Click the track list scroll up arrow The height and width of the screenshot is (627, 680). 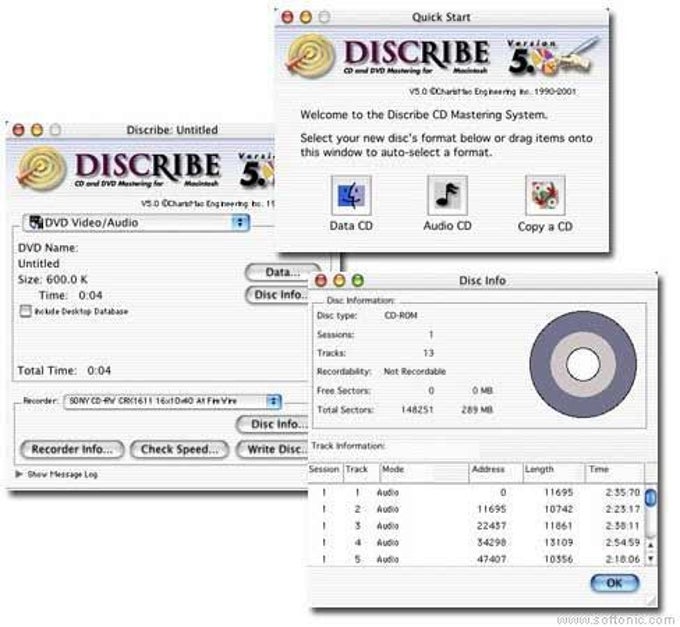click(650, 545)
